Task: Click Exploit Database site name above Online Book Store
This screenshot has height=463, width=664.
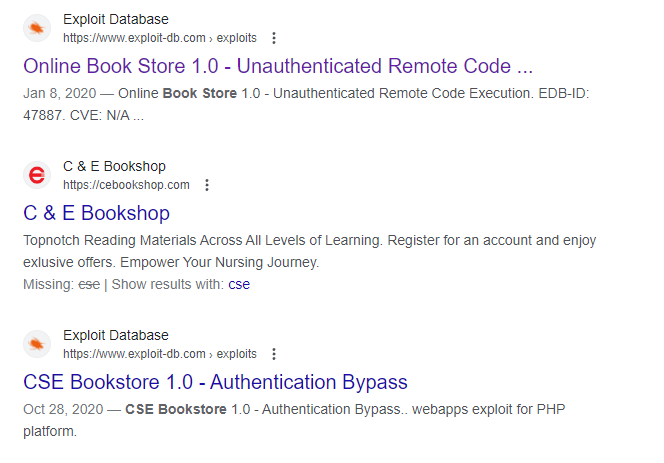Action: coord(116,19)
